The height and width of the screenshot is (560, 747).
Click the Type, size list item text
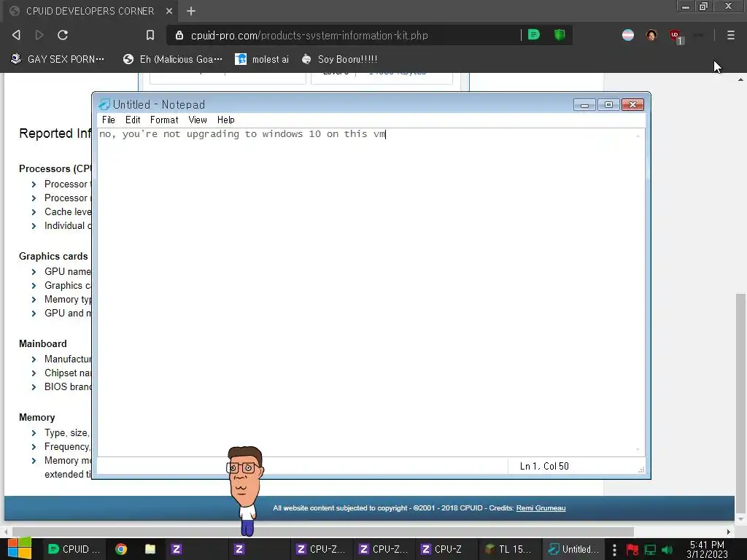(x=67, y=433)
